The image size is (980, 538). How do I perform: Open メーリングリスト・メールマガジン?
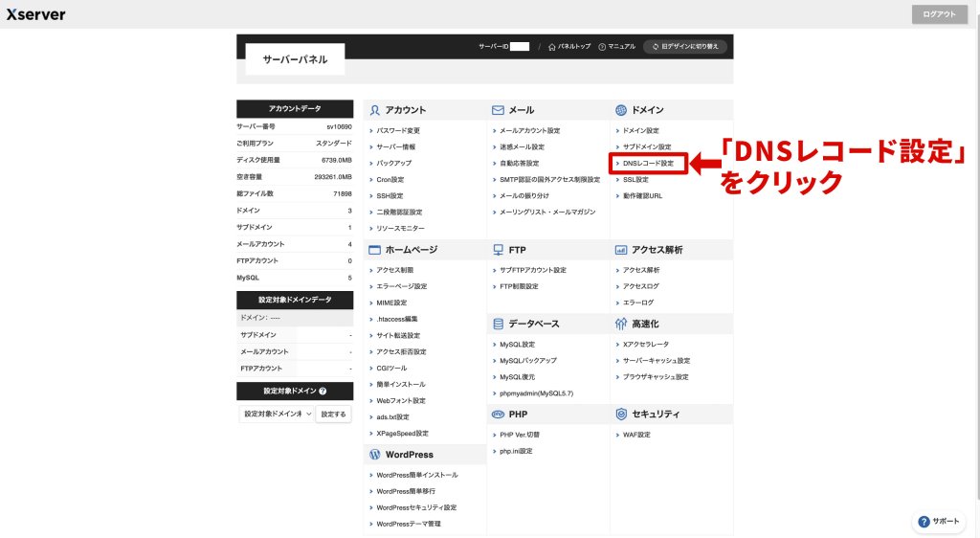[x=547, y=212]
